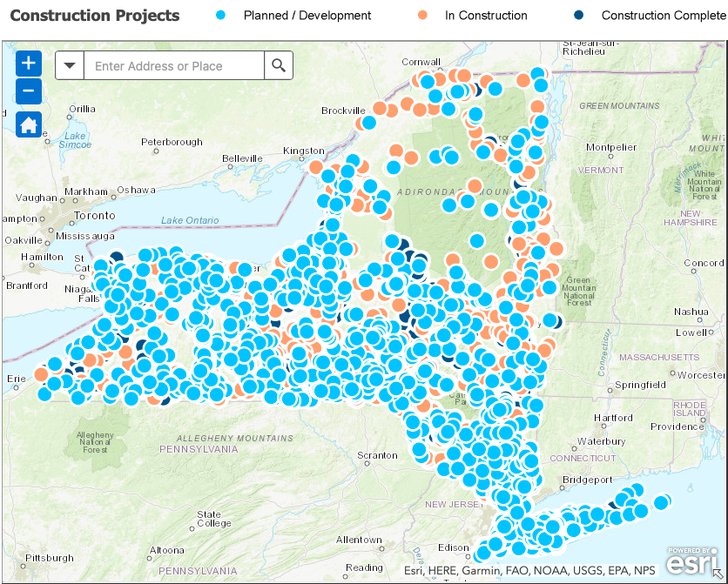The width and height of the screenshot is (728, 584).
Task: Click the Toronto label on the map
Action: (x=94, y=215)
